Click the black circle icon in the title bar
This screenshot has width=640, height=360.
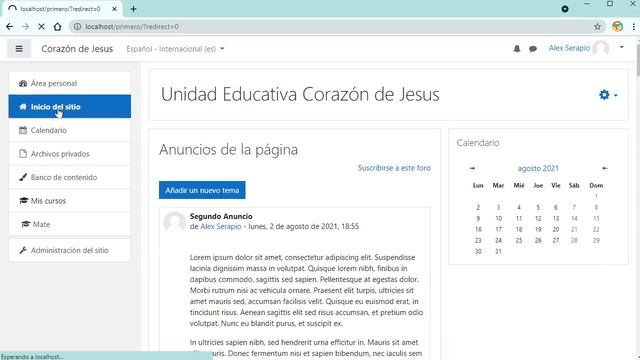[565, 9]
